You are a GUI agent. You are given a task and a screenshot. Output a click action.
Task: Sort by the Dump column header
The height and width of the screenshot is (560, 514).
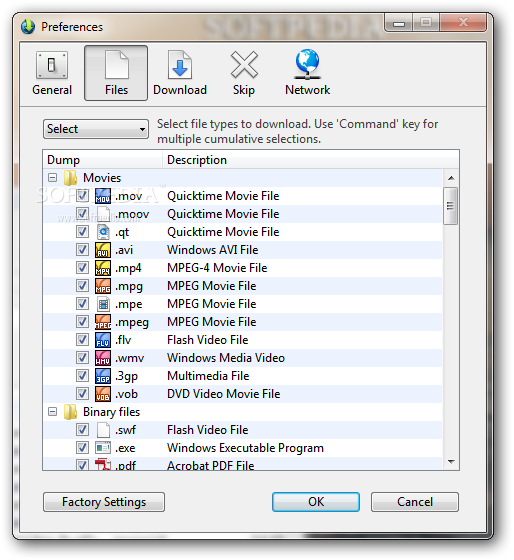coord(103,160)
